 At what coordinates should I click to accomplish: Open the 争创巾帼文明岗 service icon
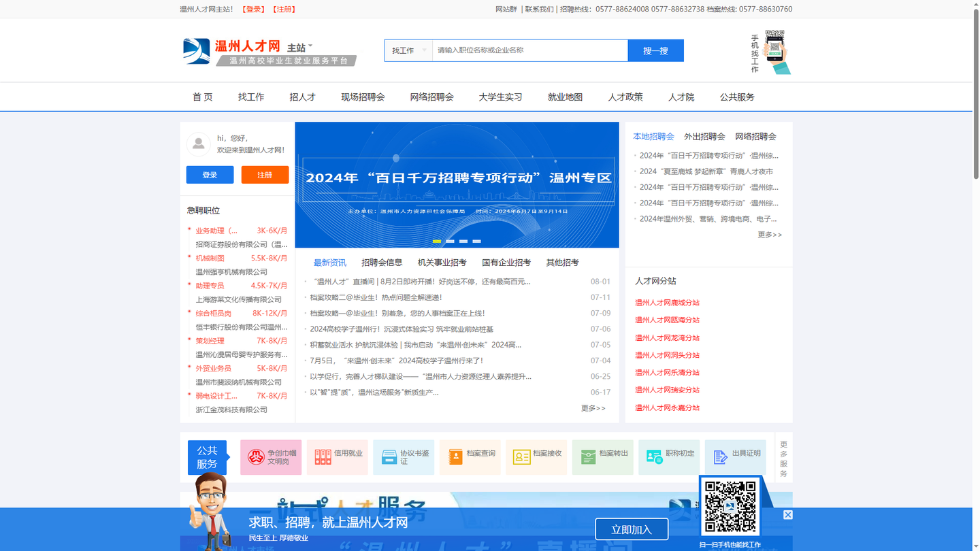(x=271, y=457)
